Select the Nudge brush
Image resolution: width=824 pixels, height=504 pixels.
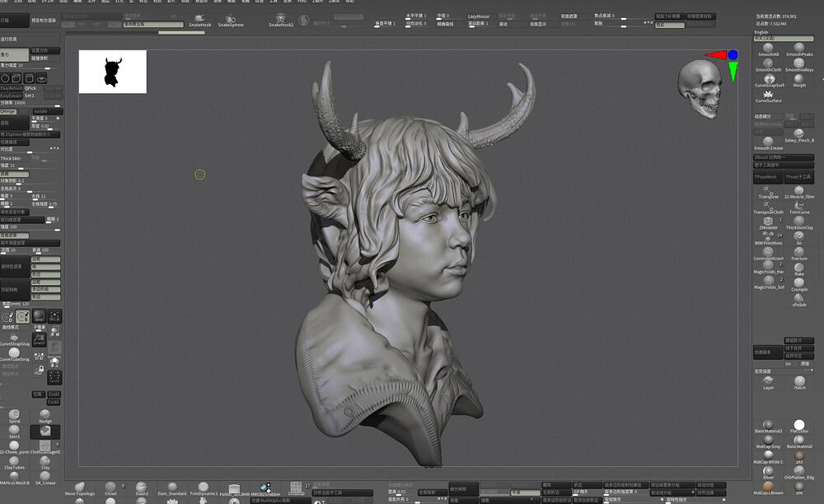tap(45, 417)
